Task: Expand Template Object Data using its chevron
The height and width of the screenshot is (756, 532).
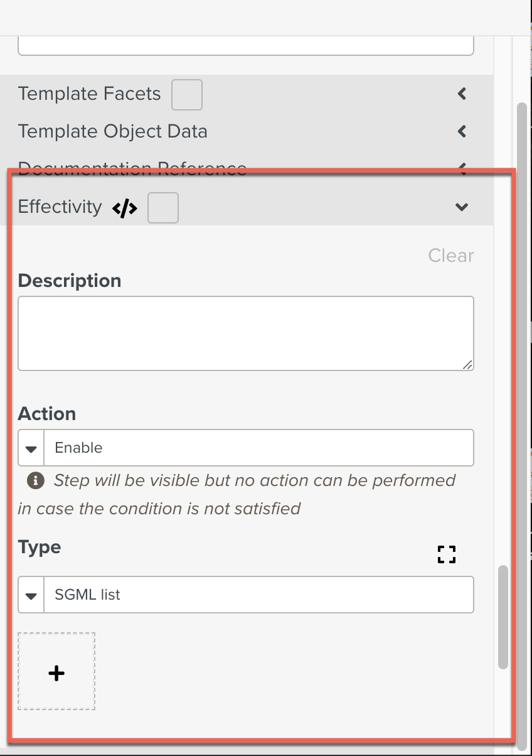Action: coord(462,132)
